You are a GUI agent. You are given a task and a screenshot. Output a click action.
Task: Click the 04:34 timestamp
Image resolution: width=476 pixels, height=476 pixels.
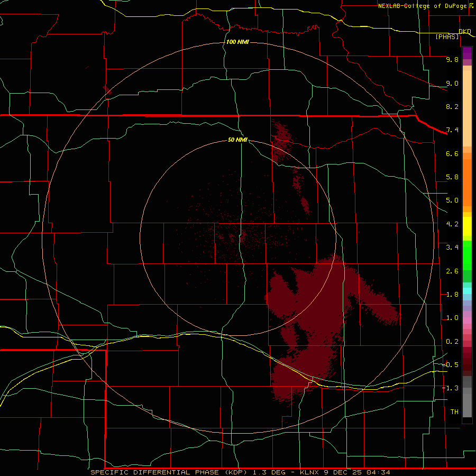tap(378, 472)
